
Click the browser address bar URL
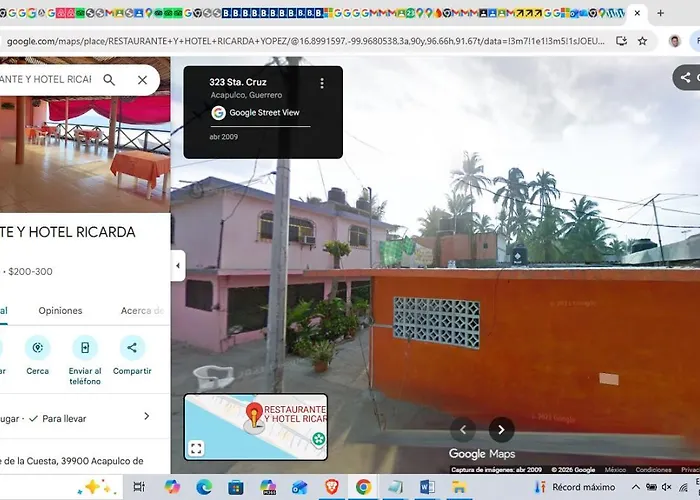(x=305, y=41)
